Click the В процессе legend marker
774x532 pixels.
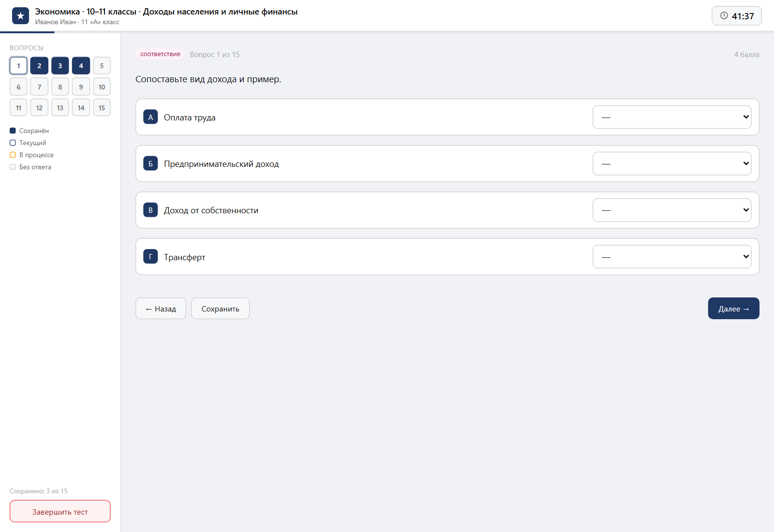(x=13, y=155)
